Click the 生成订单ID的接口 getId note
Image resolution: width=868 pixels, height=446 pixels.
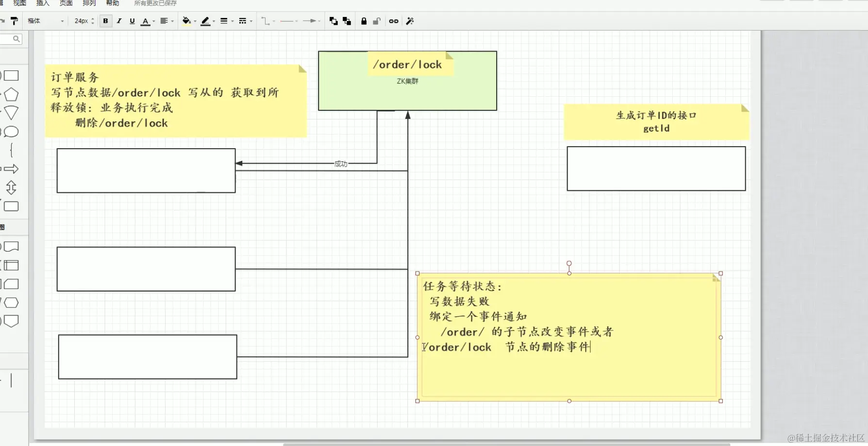pyautogui.click(x=656, y=122)
